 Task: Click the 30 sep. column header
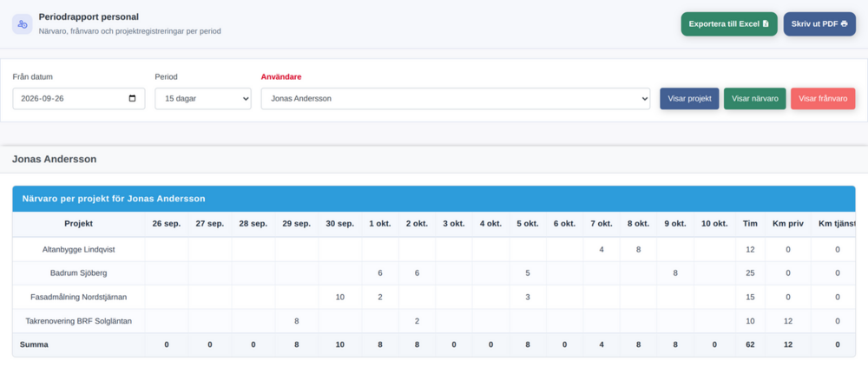340,224
